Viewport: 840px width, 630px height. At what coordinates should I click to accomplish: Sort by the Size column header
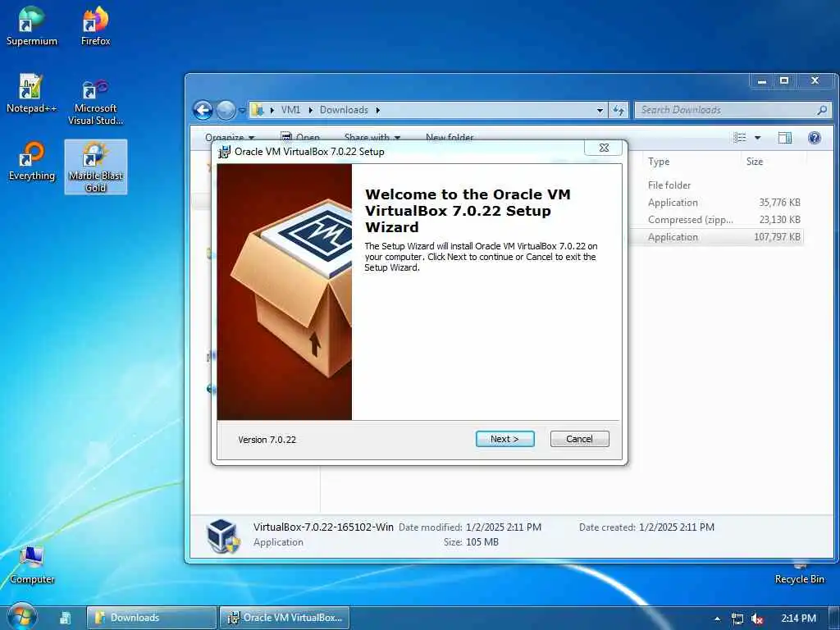[x=755, y=162]
